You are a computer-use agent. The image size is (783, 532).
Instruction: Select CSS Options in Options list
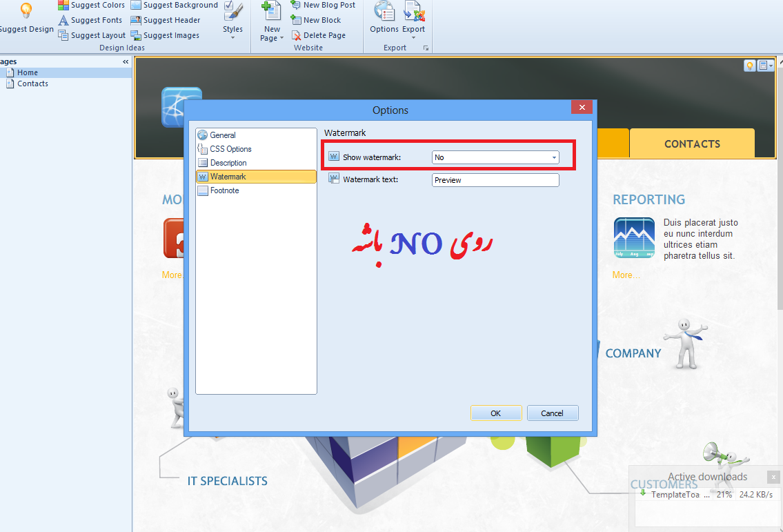pyautogui.click(x=230, y=149)
